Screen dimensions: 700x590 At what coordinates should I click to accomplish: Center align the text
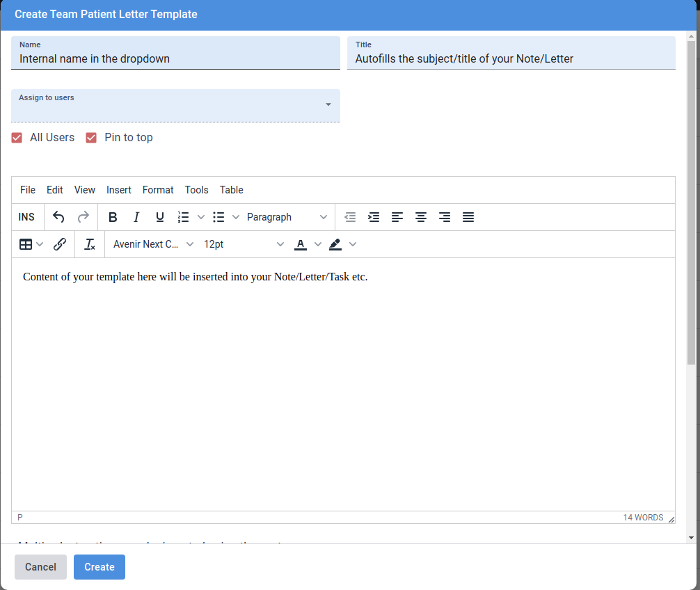pos(421,217)
